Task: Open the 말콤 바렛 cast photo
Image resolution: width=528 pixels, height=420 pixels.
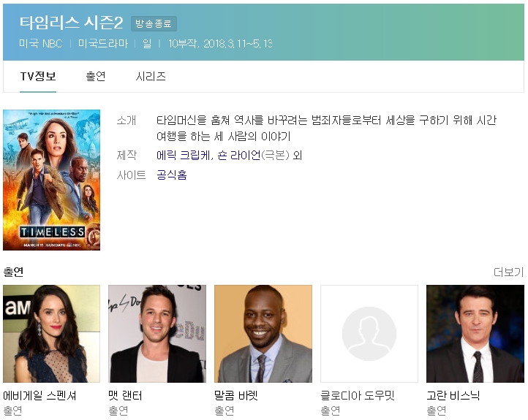Action: click(x=263, y=334)
